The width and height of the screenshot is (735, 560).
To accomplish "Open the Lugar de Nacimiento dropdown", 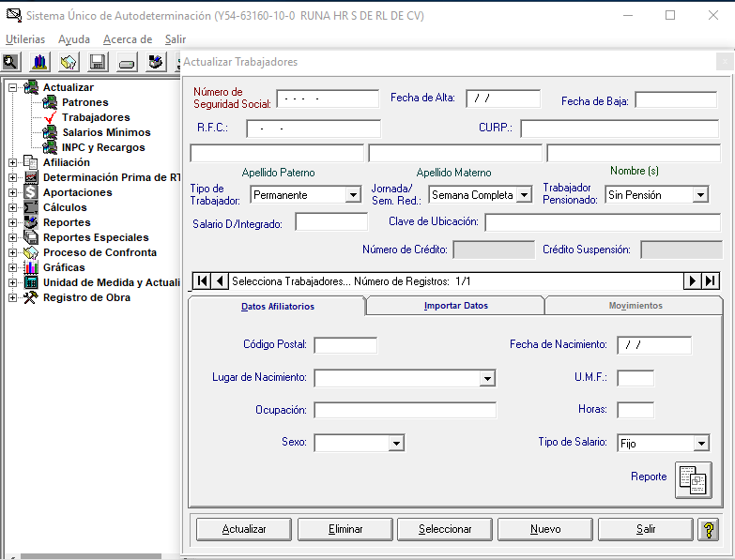I will tap(487, 378).
